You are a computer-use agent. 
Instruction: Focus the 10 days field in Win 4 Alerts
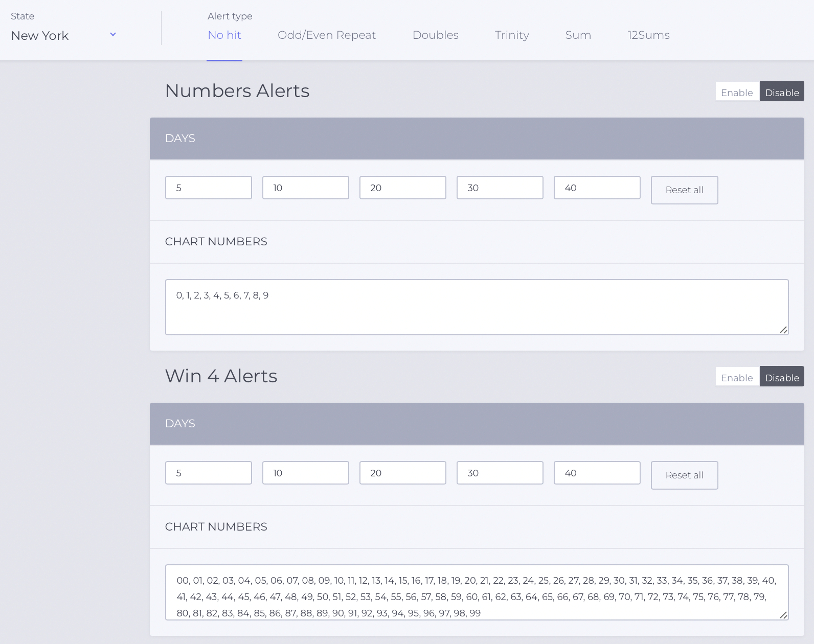[306, 473]
